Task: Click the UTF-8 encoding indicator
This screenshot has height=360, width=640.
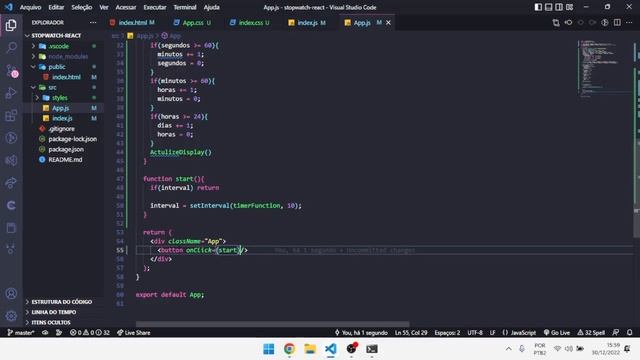Action: (475, 333)
